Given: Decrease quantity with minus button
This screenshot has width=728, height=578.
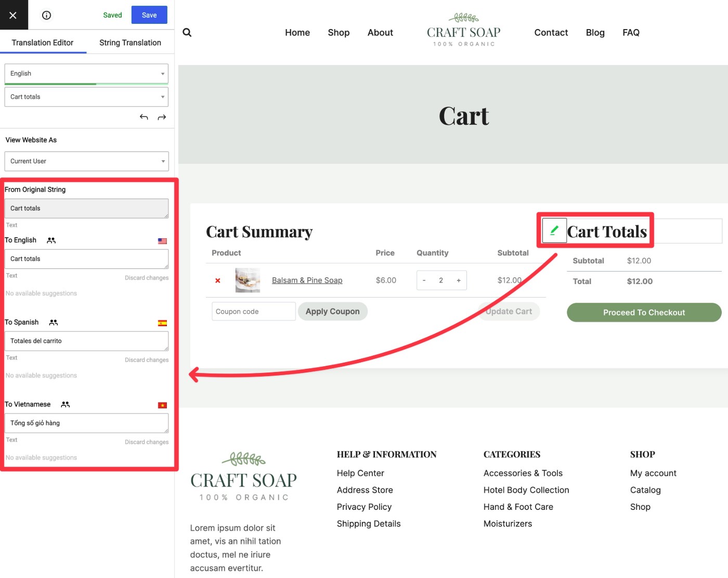Looking at the screenshot, I should (424, 280).
